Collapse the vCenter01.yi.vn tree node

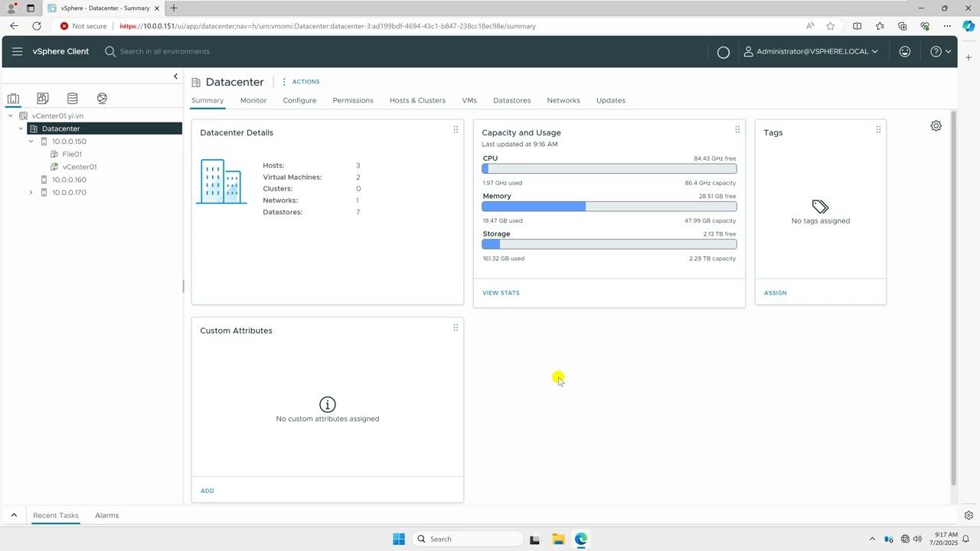point(11,116)
